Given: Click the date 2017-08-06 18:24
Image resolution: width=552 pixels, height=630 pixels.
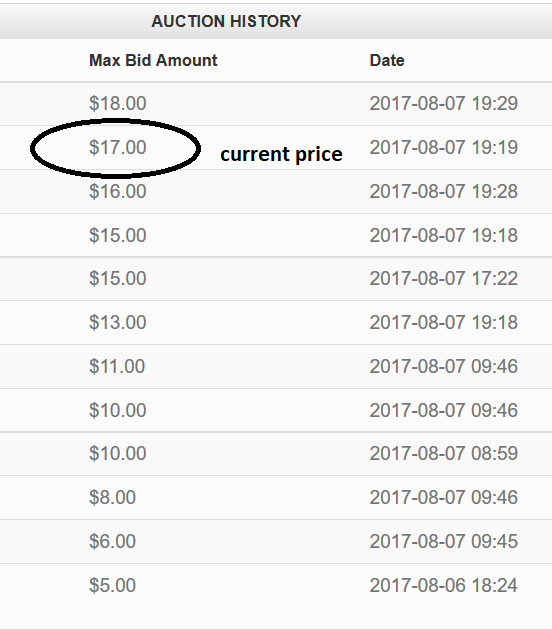Looking at the screenshot, I should (444, 585).
